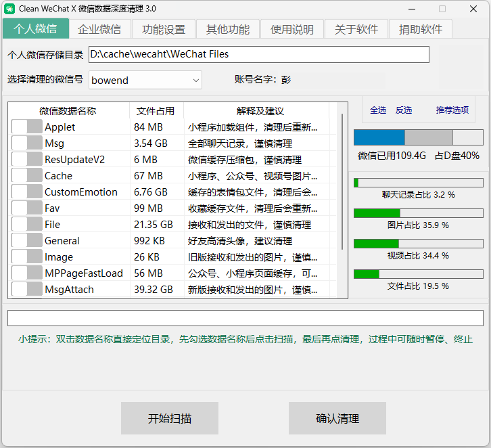This screenshot has height=448, width=491.
Task: Open the 关于软件 tab
Action: [x=356, y=29]
